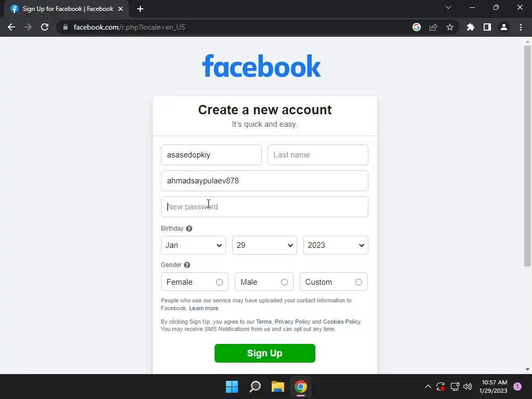
Task: Bookmark this page with the star icon
Action: (450, 27)
